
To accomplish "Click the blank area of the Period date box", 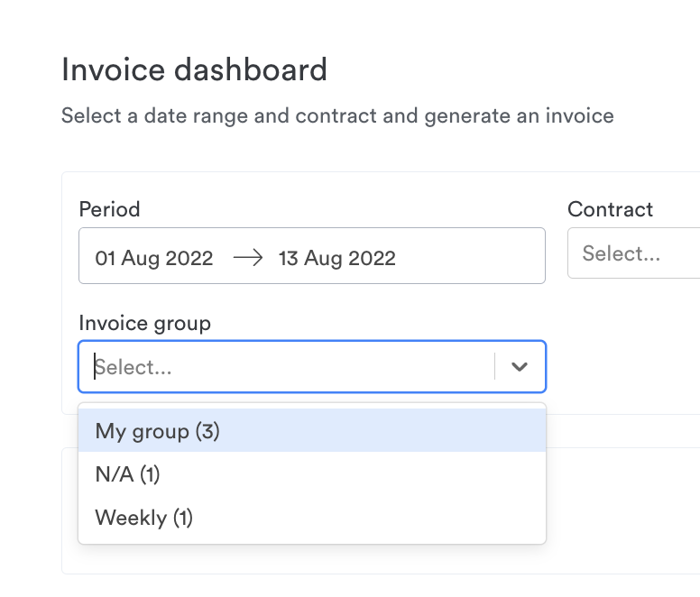I will 469,256.
